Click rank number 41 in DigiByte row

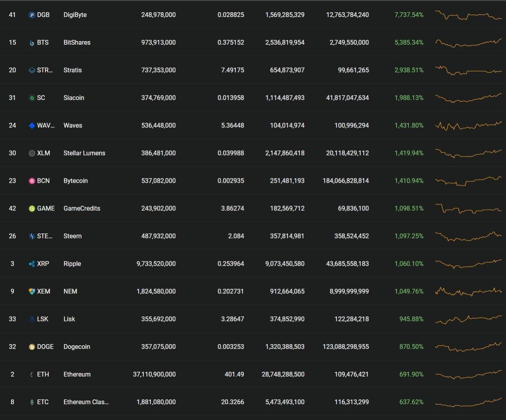coord(12,15)
